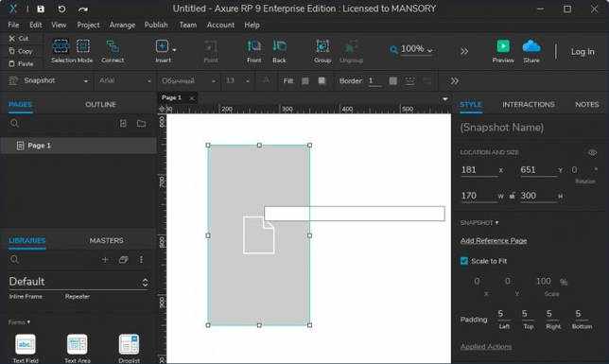The image size is (609, 364).
Task: Switch to the Notes tab
Action: (587, 105)
